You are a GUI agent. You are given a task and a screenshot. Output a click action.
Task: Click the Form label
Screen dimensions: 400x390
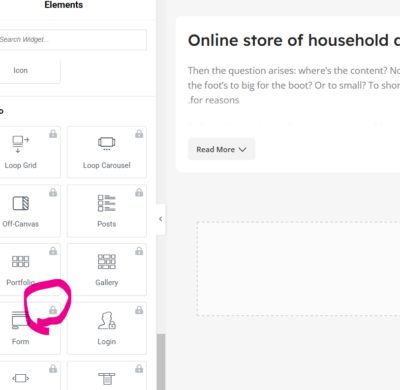[21, 342]
